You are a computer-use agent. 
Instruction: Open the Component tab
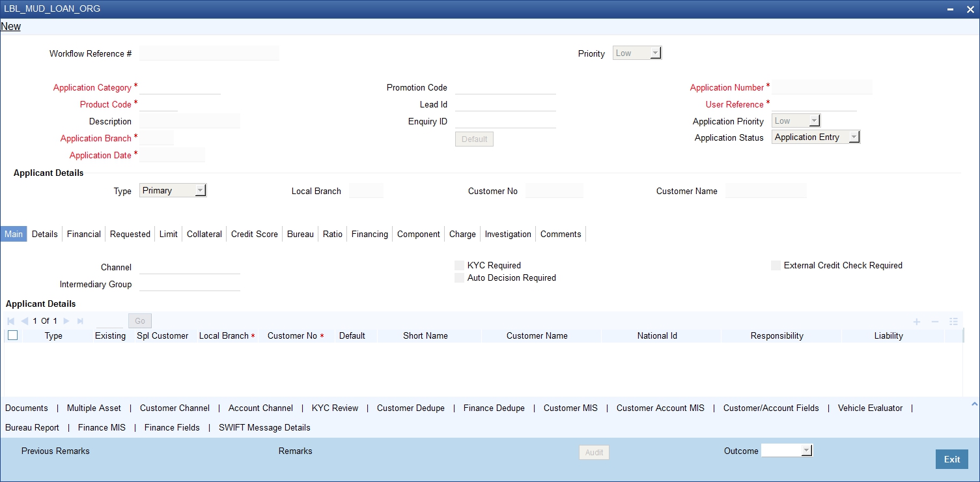click(419, 234)
